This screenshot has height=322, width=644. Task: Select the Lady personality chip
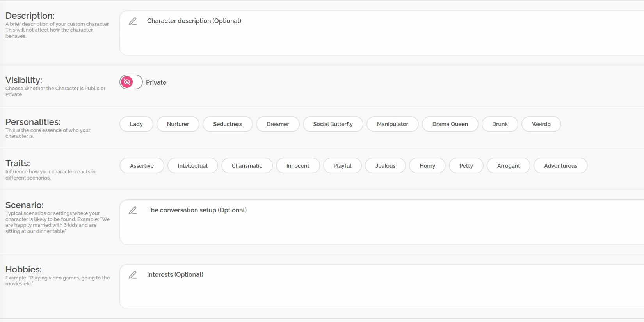(136, 124)
